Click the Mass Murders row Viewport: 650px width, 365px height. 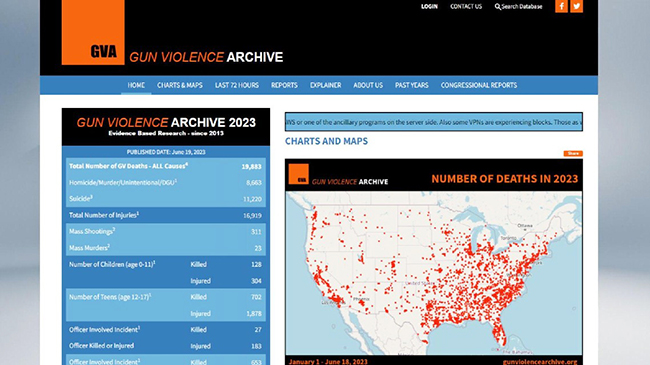click(x=165, y=248)
